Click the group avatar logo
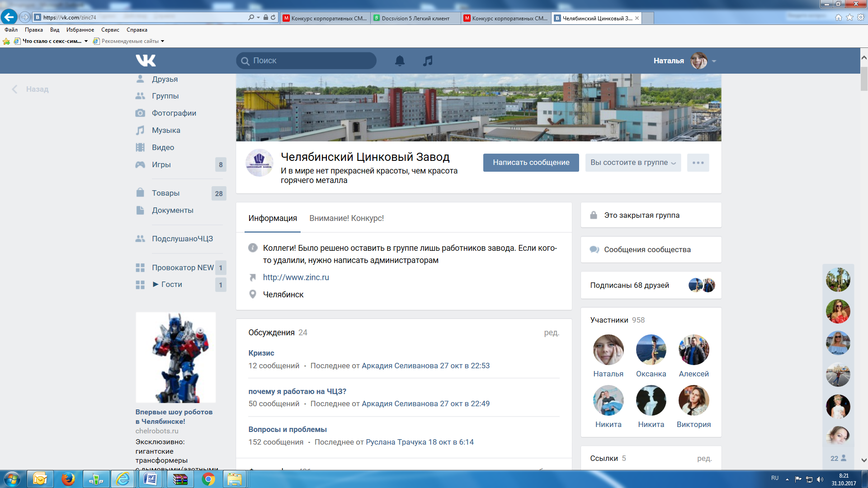The height and width of the screenshot is (488, 868). coord(259,163)
